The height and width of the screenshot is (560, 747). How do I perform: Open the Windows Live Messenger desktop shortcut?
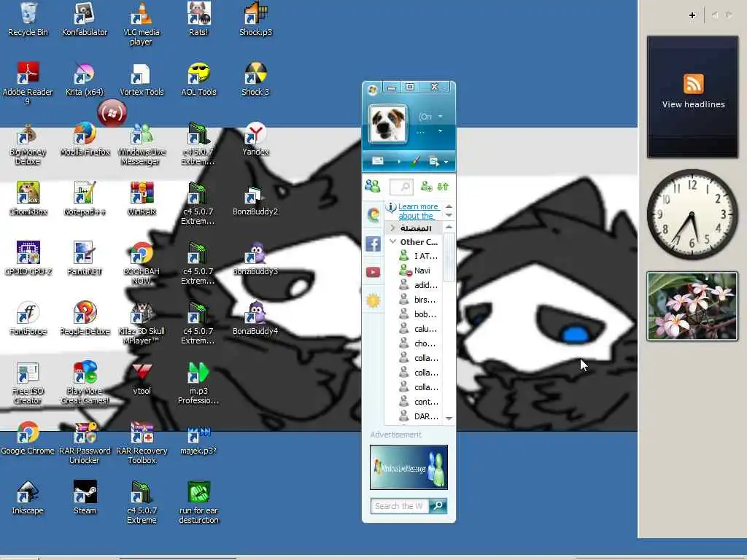click(141, 144)
